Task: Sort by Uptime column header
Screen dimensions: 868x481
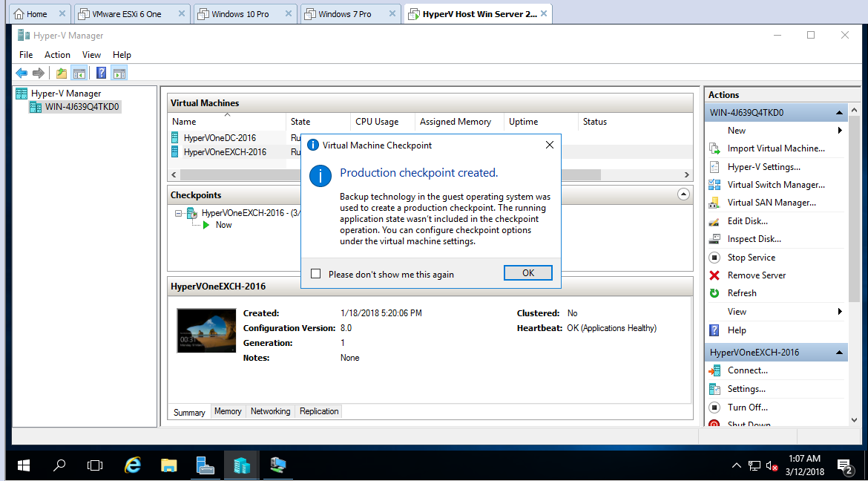Action: tap(541, 122)
